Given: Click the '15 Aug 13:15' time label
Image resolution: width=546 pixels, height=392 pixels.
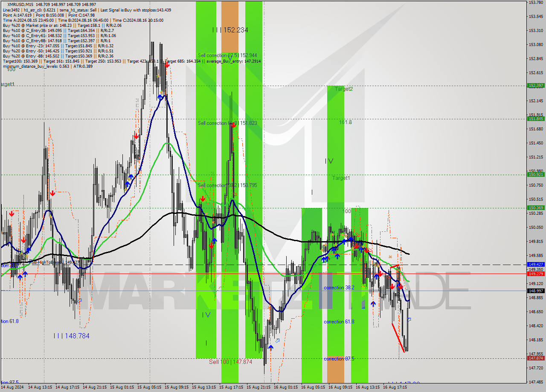Looking at the screenshot, I should point(204,387).
